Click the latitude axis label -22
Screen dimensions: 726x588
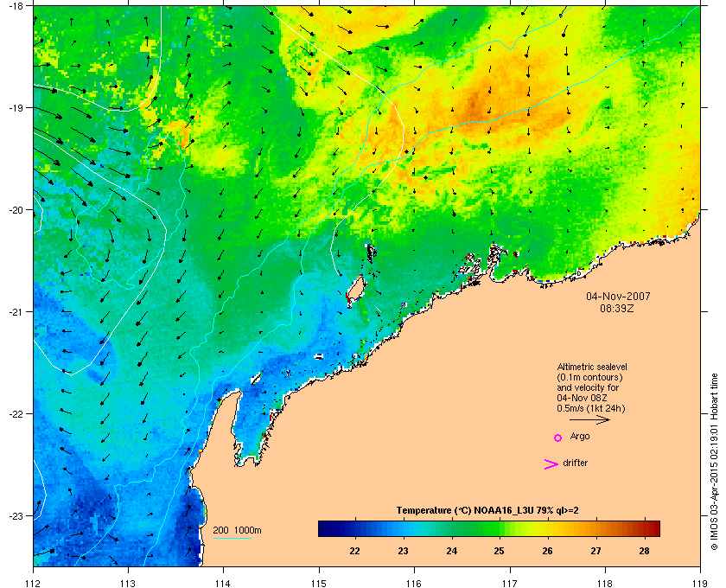[x=16, y=414]
